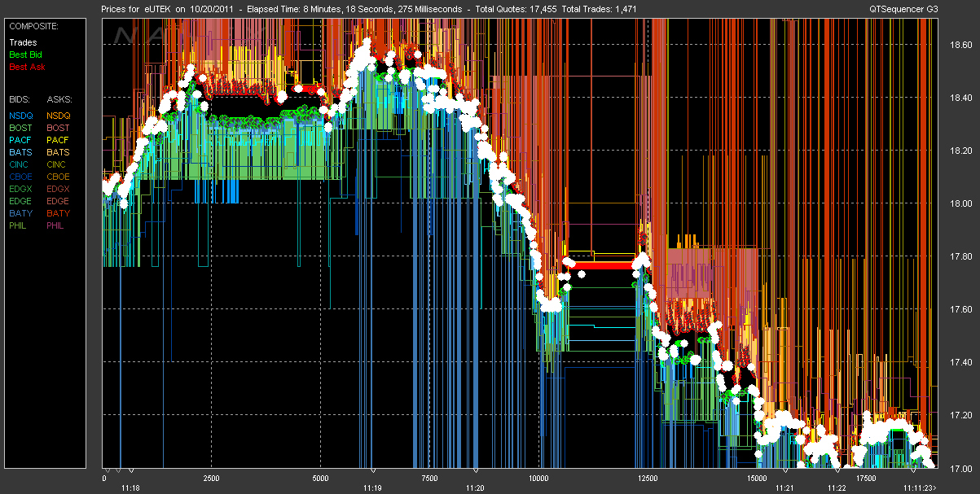This screenshot has height=494, width=980.
Task: Click the 'Prices for eUTEK' chart title
Action: pyautogui.click(x=138, y=9)
